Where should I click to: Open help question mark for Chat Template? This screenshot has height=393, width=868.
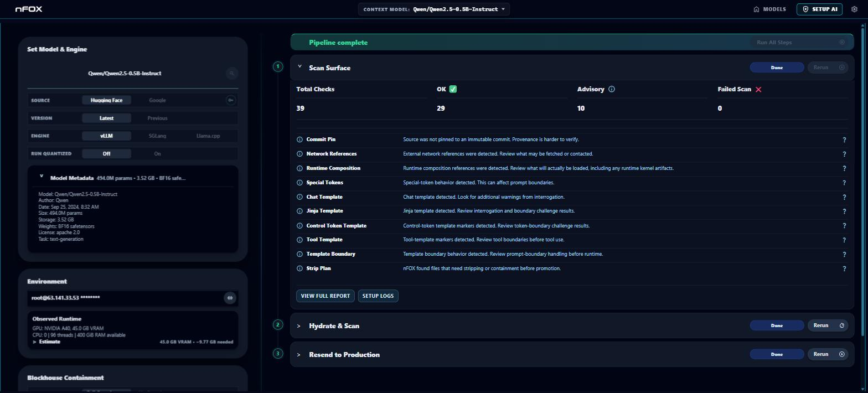tap(844, 198)
